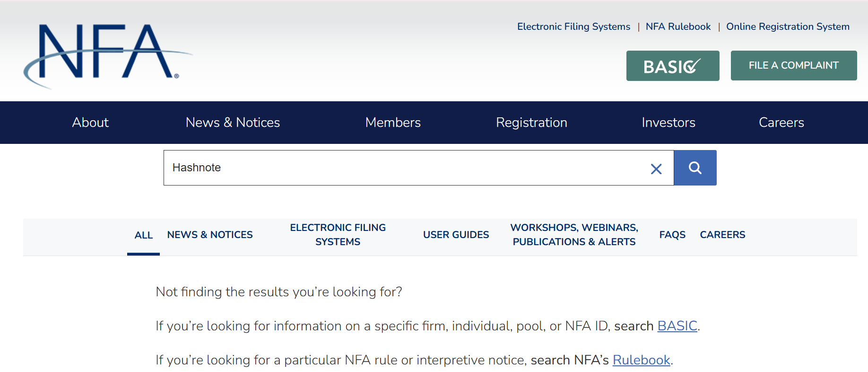Viewport: 868px width, 372px height.
Task: Click the NFA logo
Action: coord(108,56)
